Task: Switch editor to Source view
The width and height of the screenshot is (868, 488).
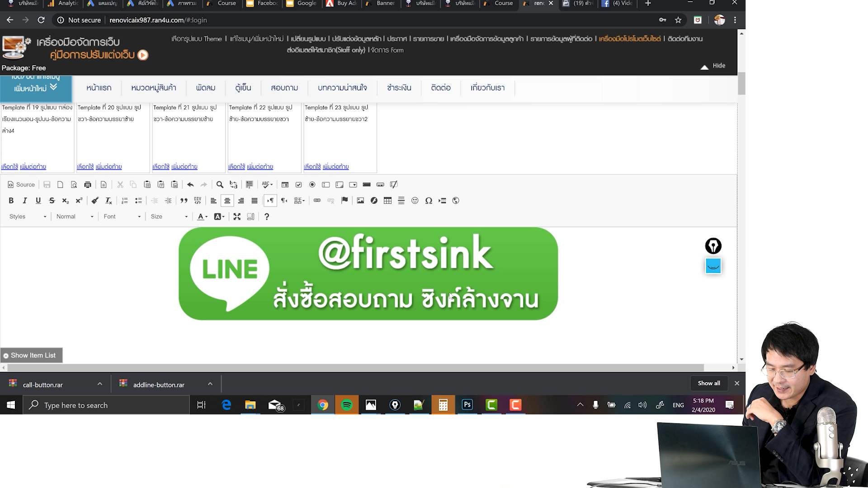Action: 21,184
